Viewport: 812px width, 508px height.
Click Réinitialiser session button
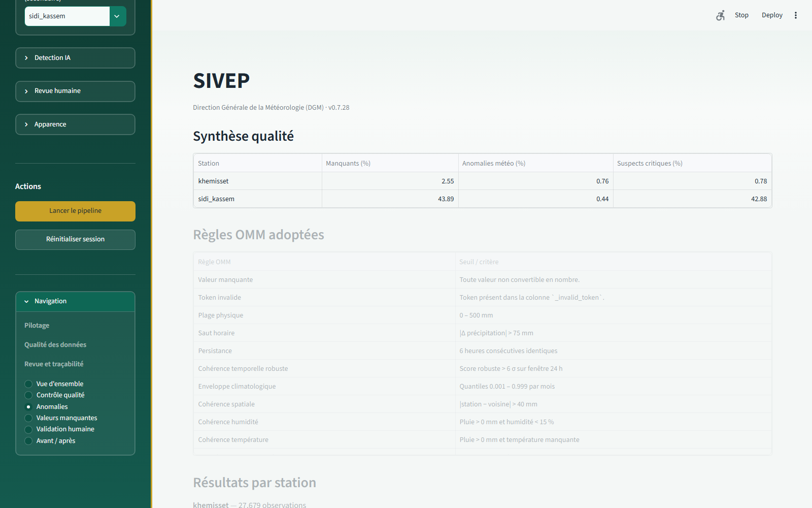tap(75, 239)
